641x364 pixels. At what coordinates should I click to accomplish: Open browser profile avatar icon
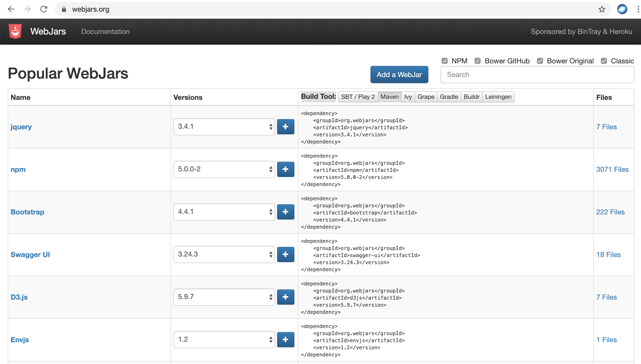click(x=622, y=9)
